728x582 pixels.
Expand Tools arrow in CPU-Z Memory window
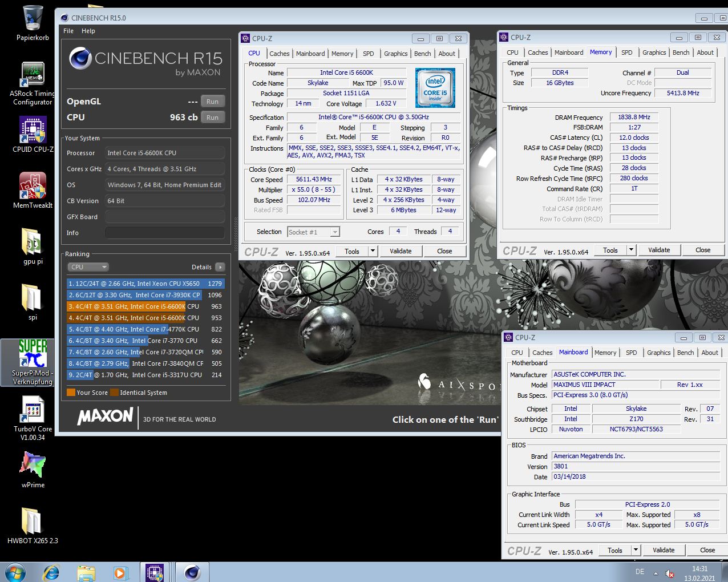(631, 250)
